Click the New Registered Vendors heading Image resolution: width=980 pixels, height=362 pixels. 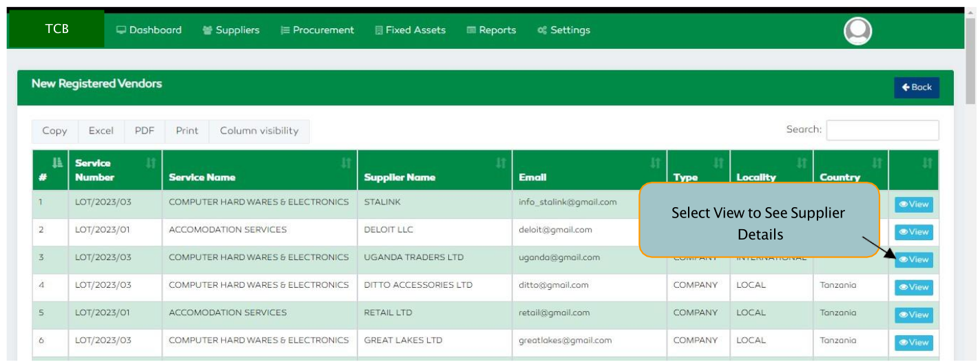coord(97,84)
